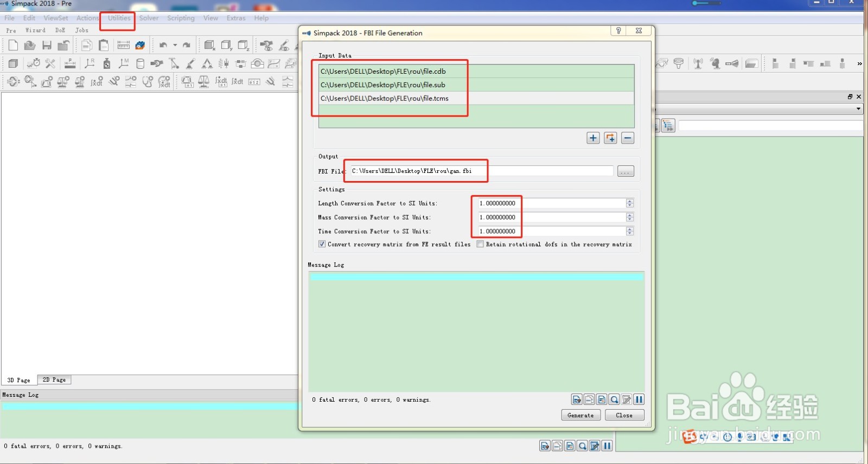Click the spring-damper force element icon
868x464 pixels.
tap(224, 63)
